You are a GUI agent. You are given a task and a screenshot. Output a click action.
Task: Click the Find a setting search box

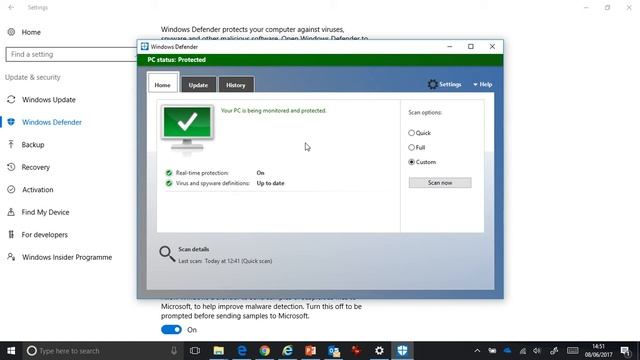click(x=71, y=54)
